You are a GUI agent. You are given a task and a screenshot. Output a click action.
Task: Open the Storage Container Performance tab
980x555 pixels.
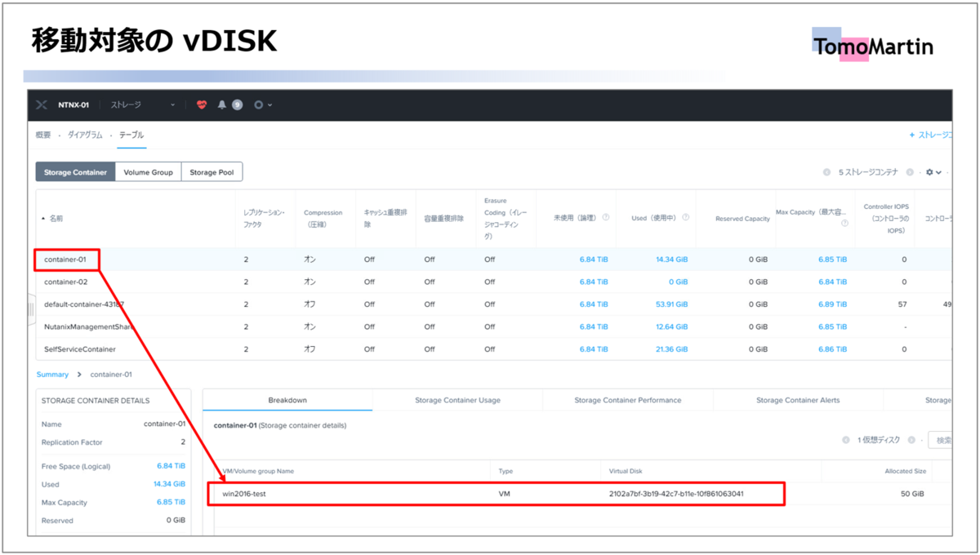pyautogui.click(x=627, y=400)
